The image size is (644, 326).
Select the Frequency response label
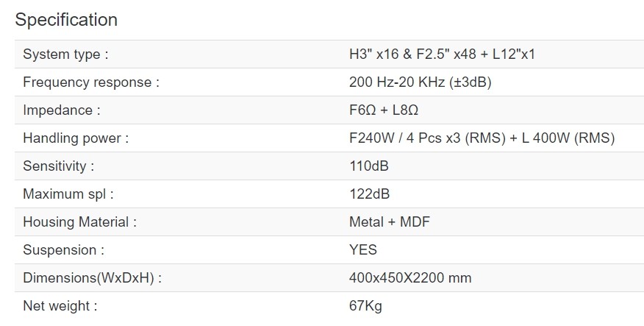(x=91, y=82)
